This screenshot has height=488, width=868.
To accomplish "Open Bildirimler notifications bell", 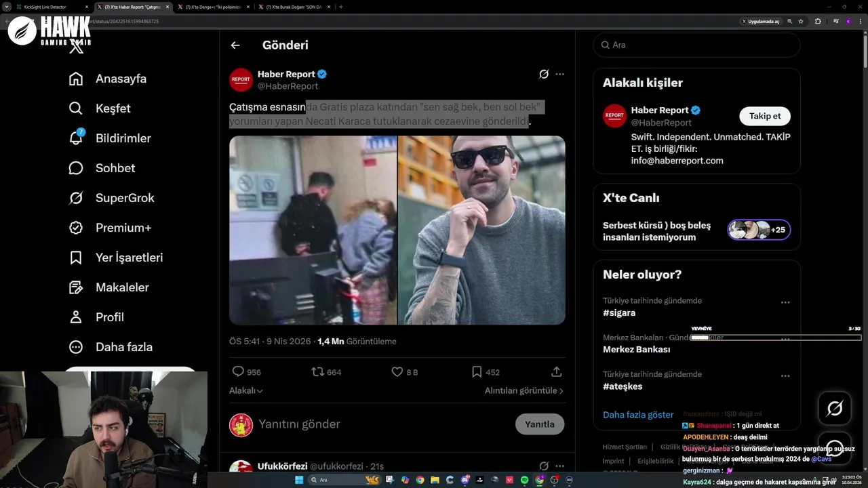I will tap(110, 138).
